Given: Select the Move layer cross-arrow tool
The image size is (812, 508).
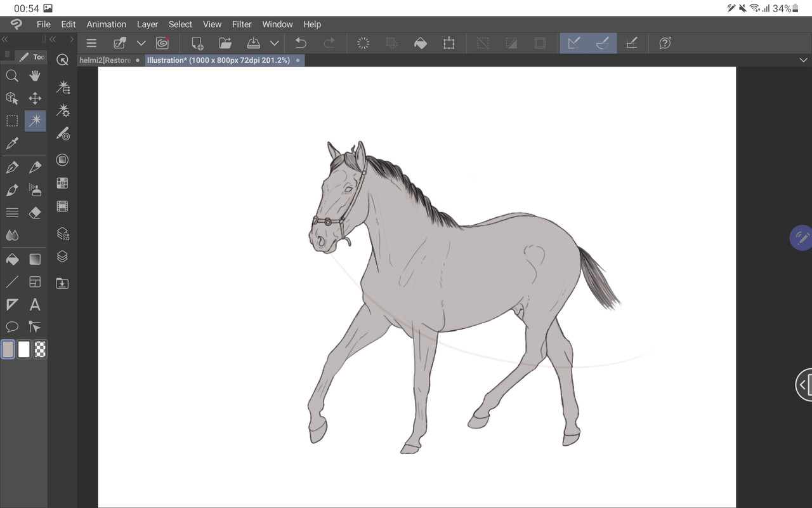Looking at the screenshot, I should click(35, 98).
